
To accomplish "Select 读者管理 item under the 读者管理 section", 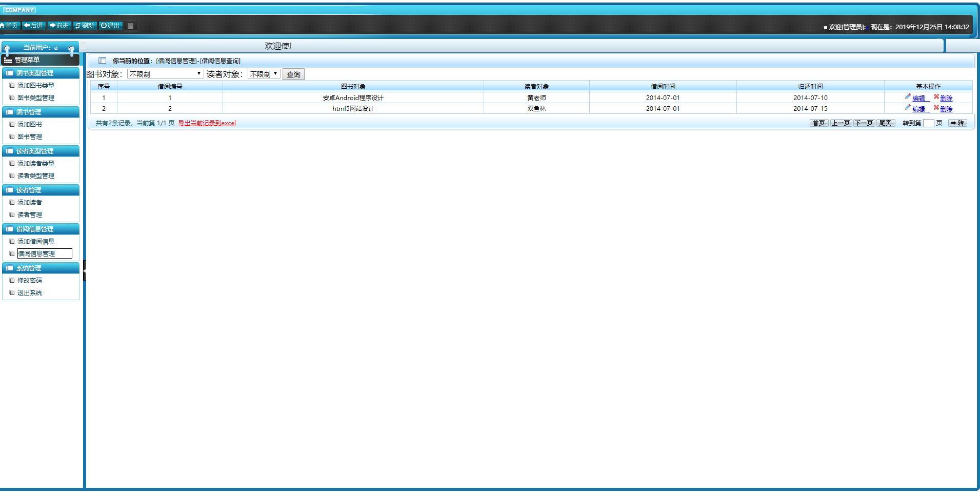I will (30, 215).
